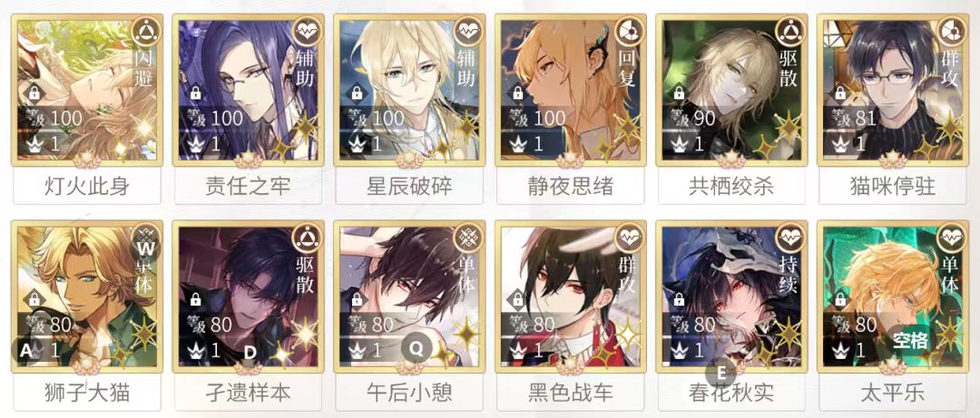980x418 pixels.
Task: Click the E key badge near 春花秋实
Action: point(720,373)
